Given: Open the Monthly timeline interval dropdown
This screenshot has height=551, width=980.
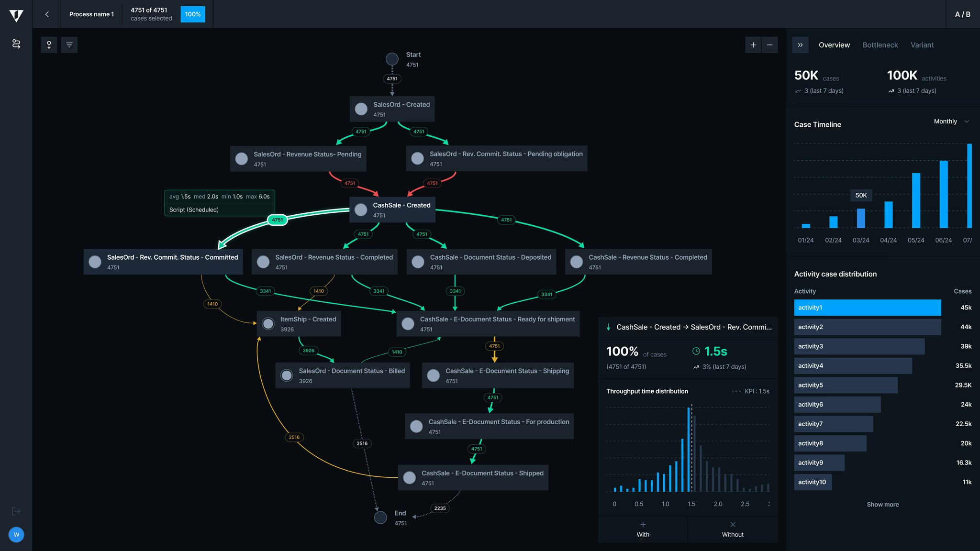Looking at the screenshot, I should coord(951,121).
